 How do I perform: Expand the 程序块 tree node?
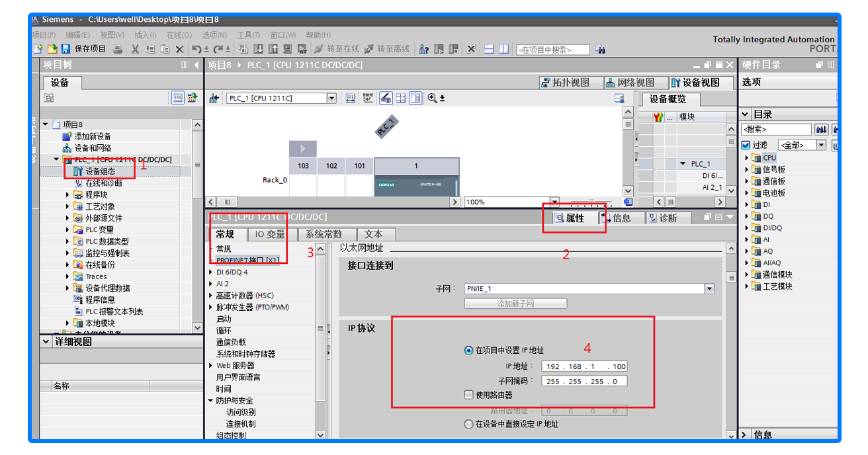click(x=67, y=195)
